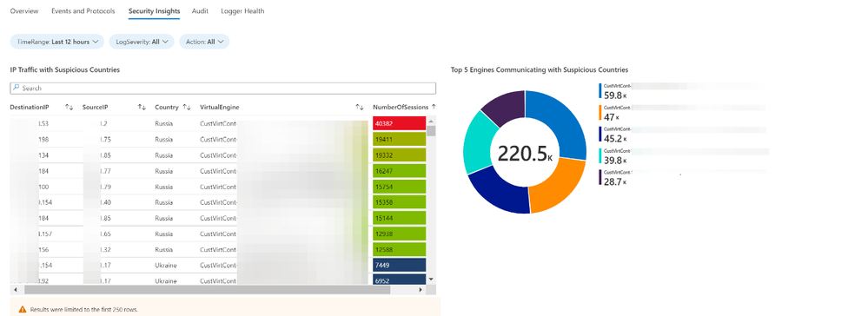The image size is (868, 316).
Task: Sort by the SourceIP column arrows
Action: (x=142, y=107)
